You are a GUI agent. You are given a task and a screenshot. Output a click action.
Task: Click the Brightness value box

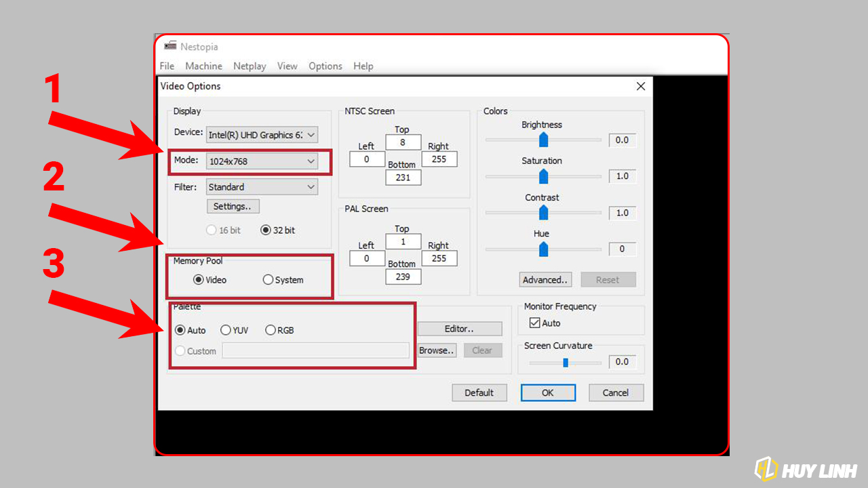tap(623, 140)
